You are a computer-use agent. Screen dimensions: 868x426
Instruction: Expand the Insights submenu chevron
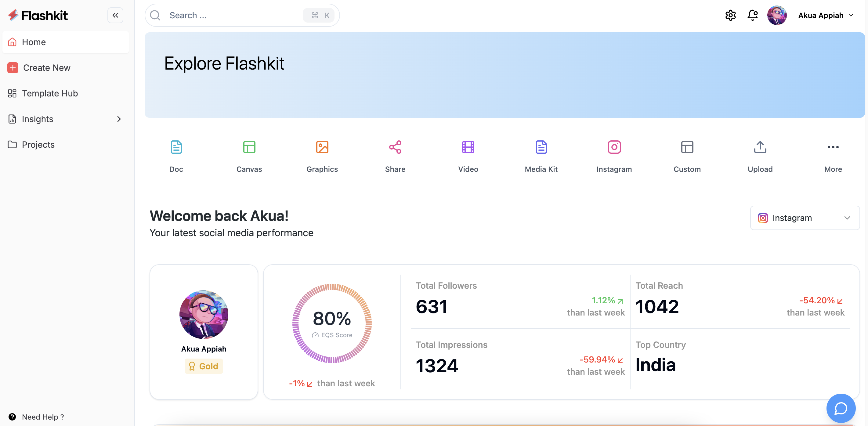tap(119, 119)
